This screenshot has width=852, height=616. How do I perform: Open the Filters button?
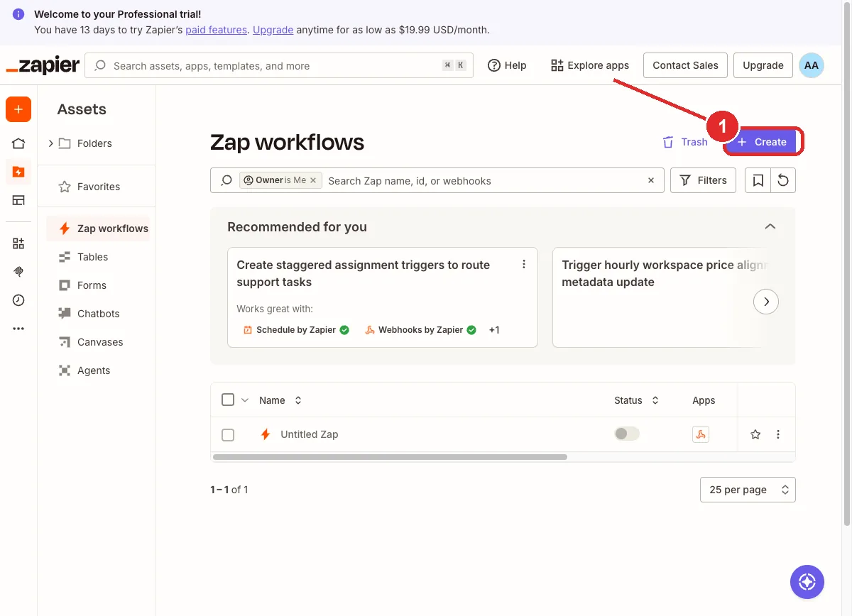click(703, 180)
